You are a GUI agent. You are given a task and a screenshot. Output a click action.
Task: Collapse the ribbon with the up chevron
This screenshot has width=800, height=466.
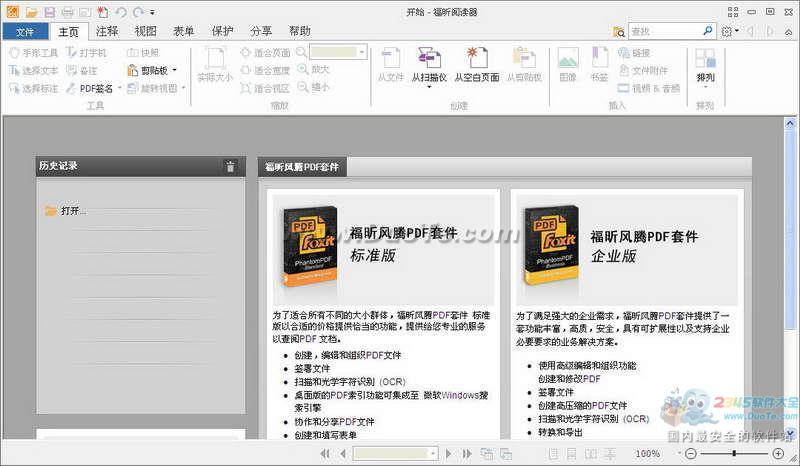point(788,32)
